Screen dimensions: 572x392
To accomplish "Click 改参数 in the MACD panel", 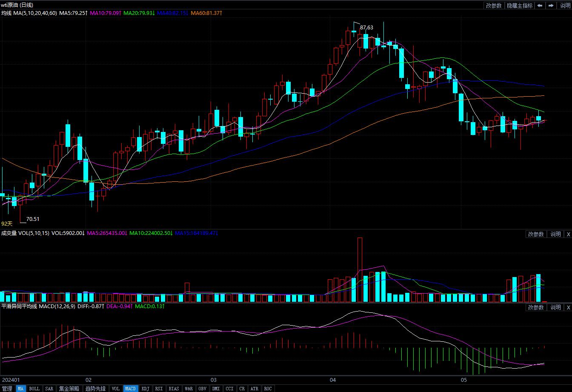I will [x=536, y=307].
